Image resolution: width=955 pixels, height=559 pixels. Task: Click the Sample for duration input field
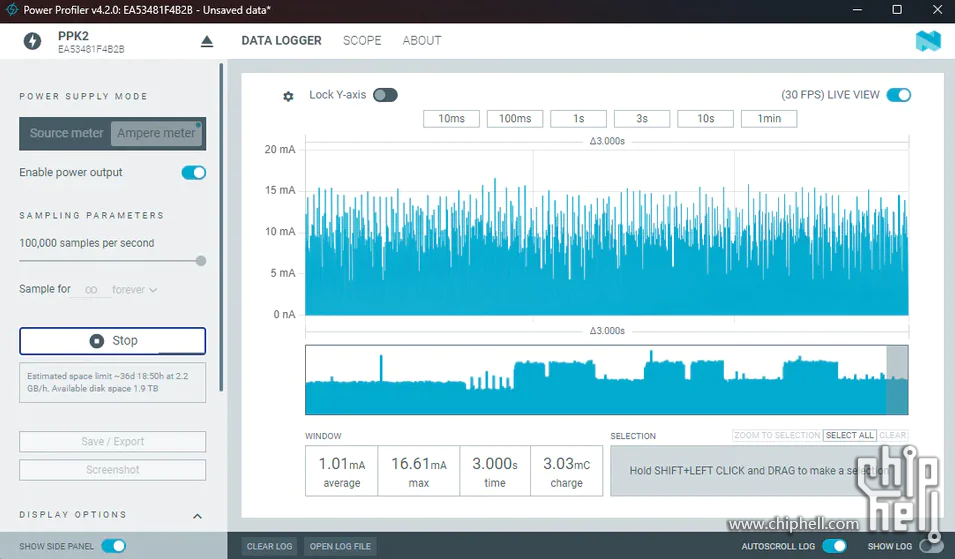pos(91,290)
